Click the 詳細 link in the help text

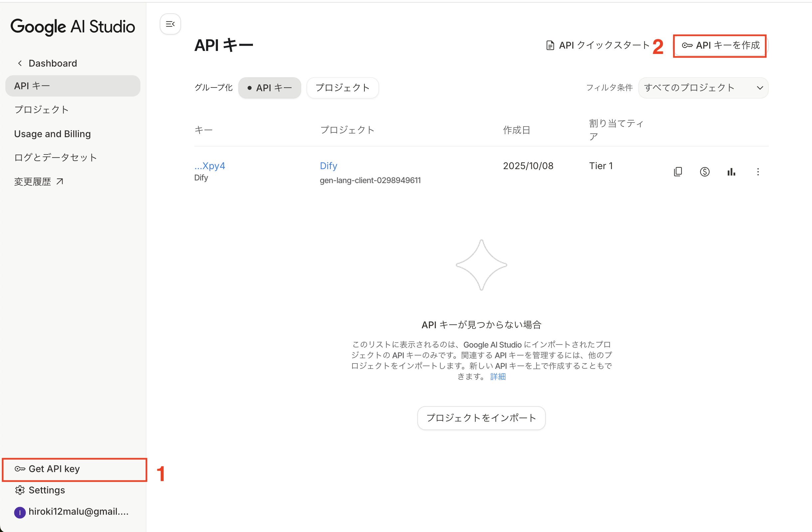point(498,377)
